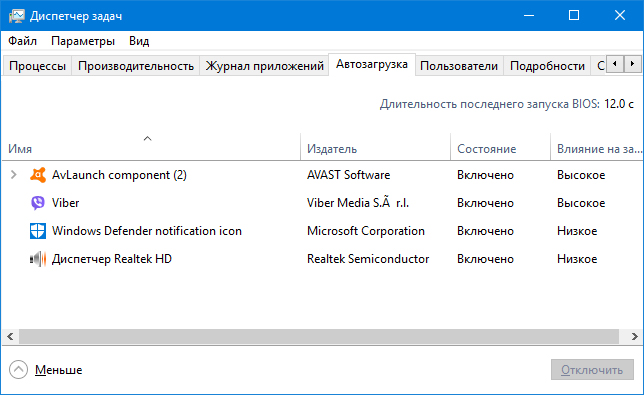Click the horizontal scrollbar right arrow
The height and width of the screenshot is (395, 644).
(x=635, y=337)
